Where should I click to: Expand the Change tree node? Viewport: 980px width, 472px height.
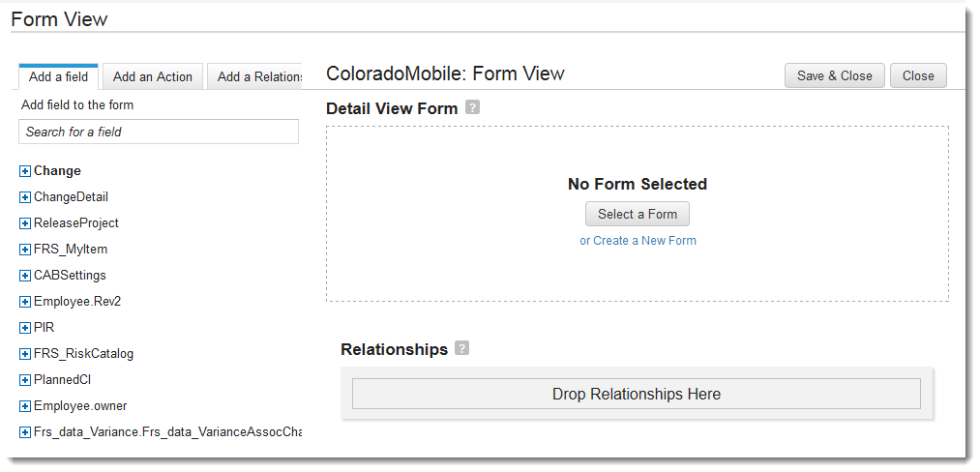point(25,171)
